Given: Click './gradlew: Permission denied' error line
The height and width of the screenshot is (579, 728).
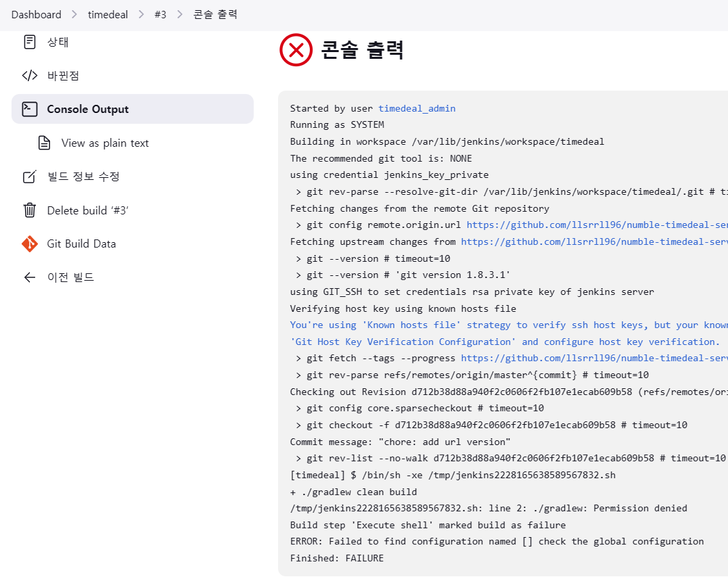Looking at the screenshot, I should coord(488,509).
